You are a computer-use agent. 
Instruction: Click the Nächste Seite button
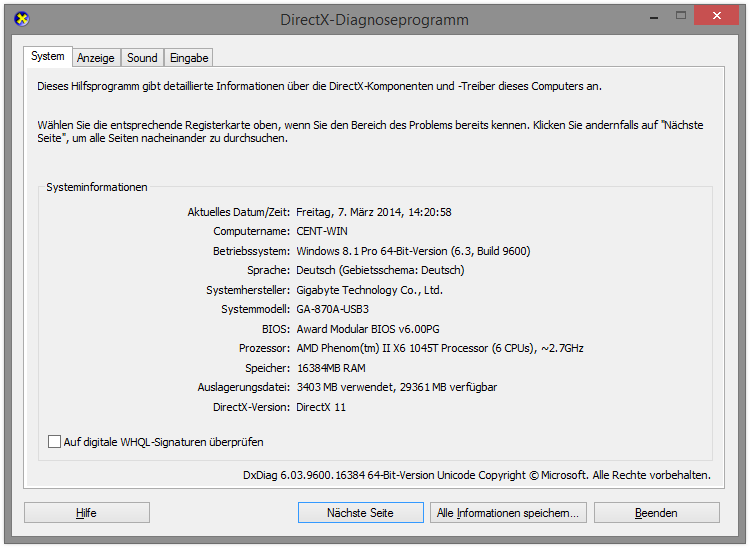tap(360, 513)
